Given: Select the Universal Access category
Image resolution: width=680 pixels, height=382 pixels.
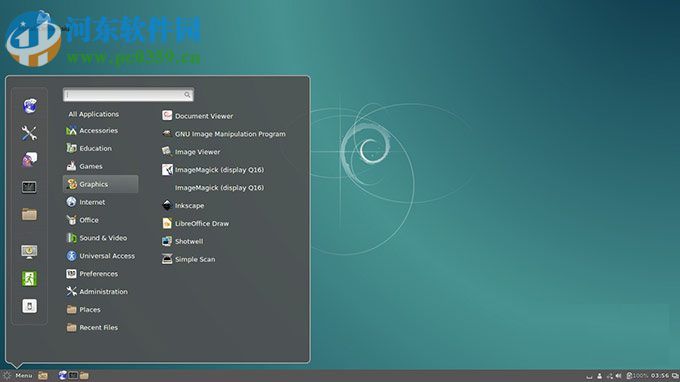Looking at the screenshot, I should coord(100,256).
